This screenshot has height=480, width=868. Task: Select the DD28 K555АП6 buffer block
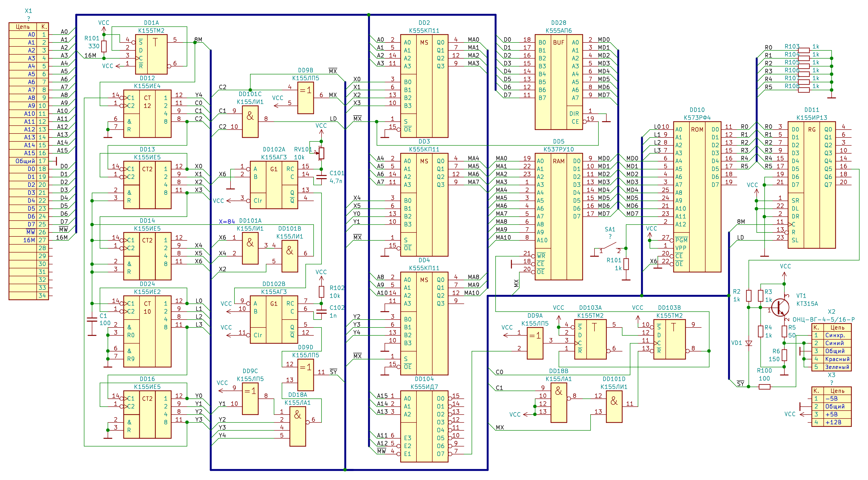[x=559, y=82]
